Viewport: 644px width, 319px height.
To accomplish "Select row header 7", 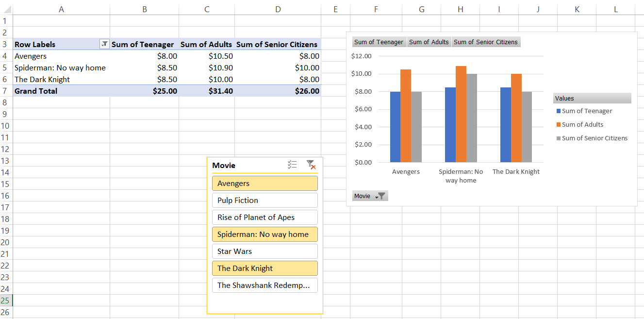I will click(x=6, y=91).
